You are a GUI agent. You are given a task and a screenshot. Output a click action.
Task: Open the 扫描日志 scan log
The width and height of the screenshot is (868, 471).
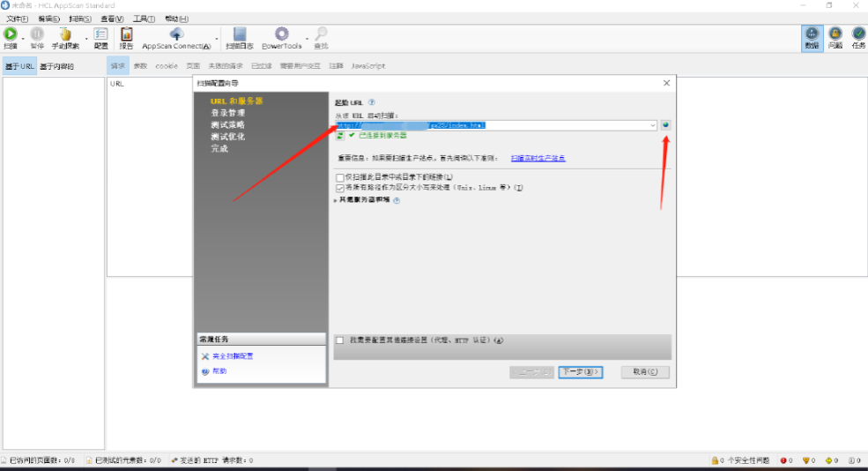[239, 34]
